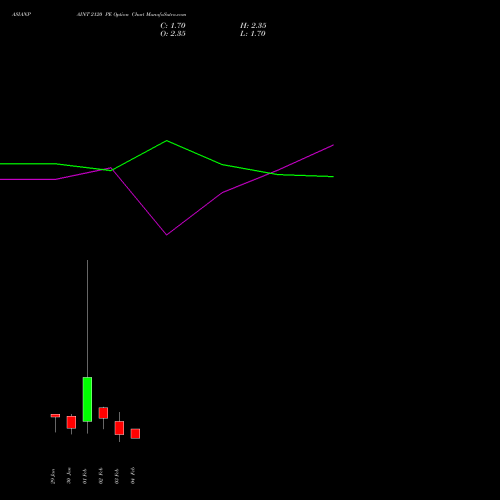Click the 01 Feb date axis label
This screenshot has height=500, width=500.
pyautogui.click(x=85, y=476)
